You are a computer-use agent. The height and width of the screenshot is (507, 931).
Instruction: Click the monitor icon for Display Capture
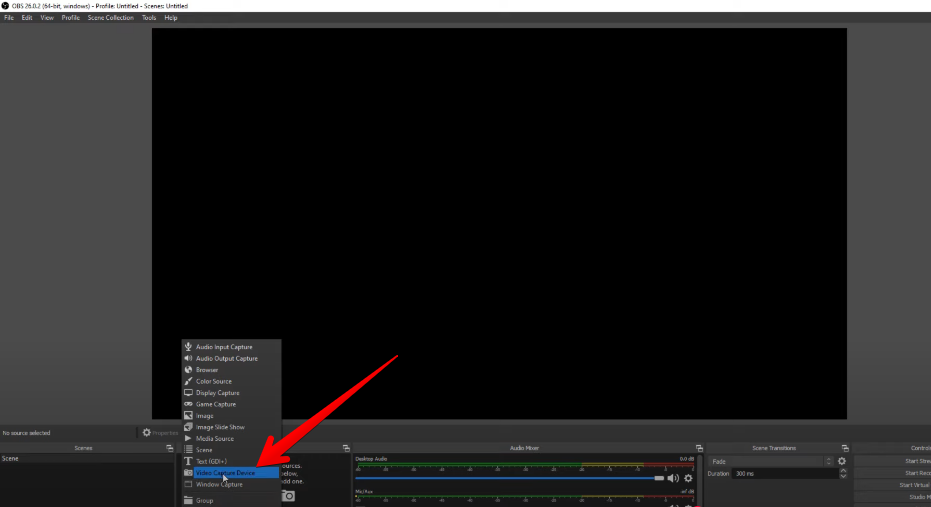pos(188,392)
